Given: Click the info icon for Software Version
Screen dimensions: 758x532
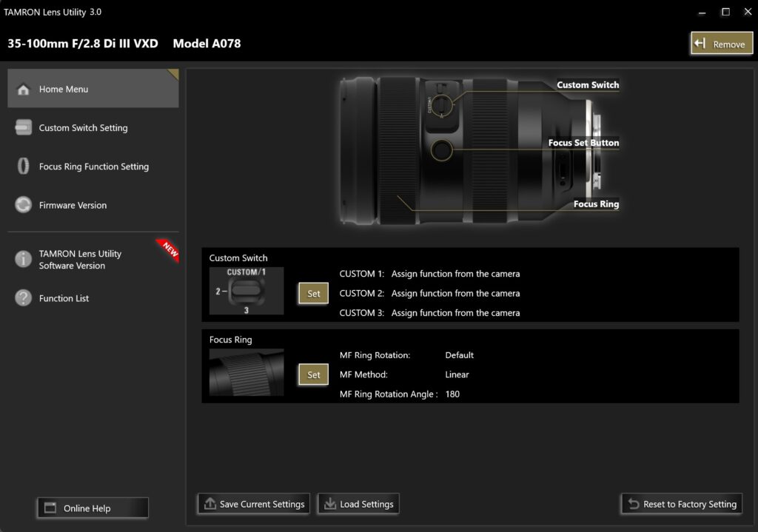Looking at the screenshot, I should [24, 259].
